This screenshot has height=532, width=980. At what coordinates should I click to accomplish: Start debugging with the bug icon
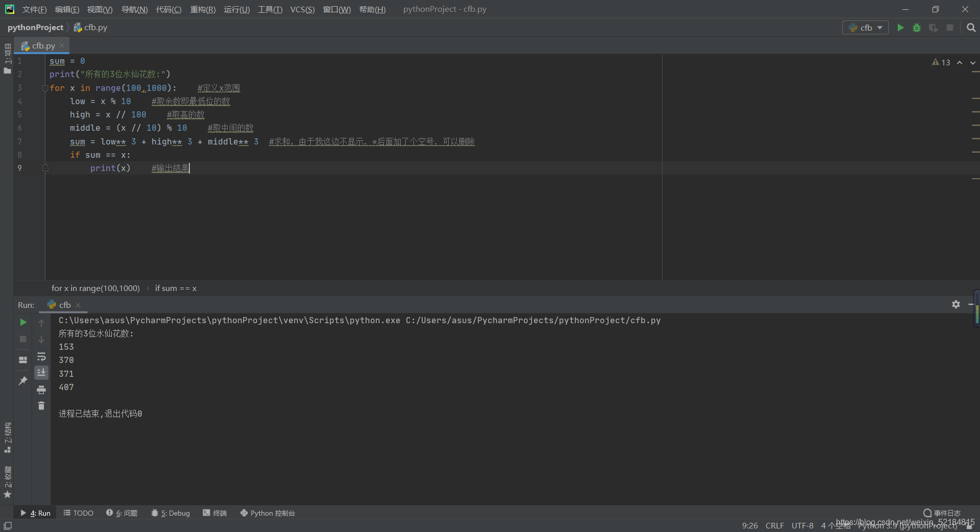pyautogui.click(x=917, y=28)
